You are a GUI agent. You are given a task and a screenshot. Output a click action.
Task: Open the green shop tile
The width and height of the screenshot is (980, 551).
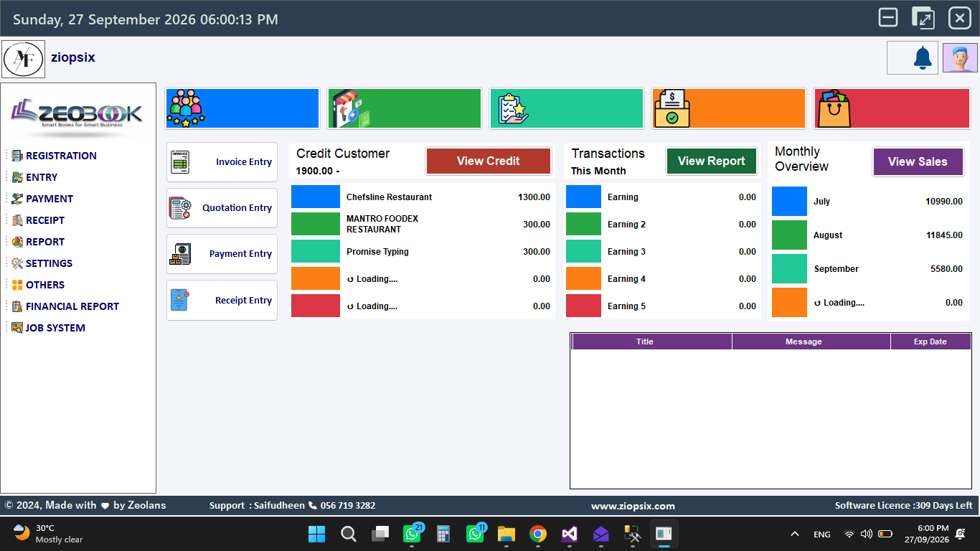[405, 108]
